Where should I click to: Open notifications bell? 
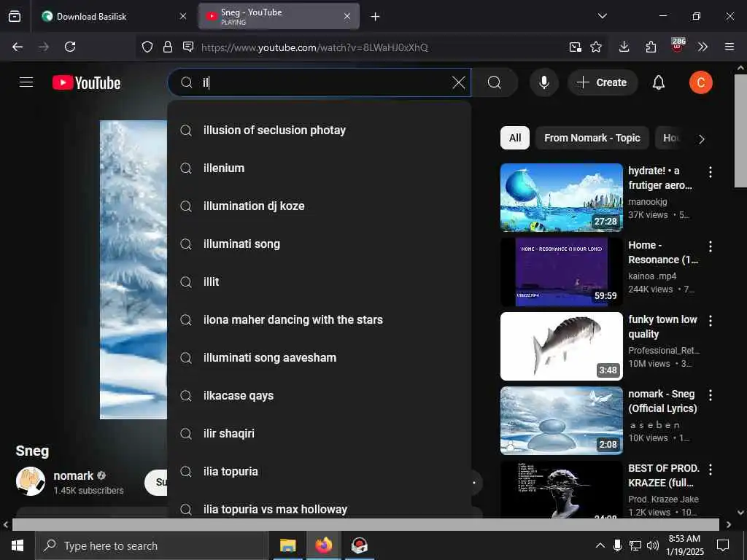[659, 82]
